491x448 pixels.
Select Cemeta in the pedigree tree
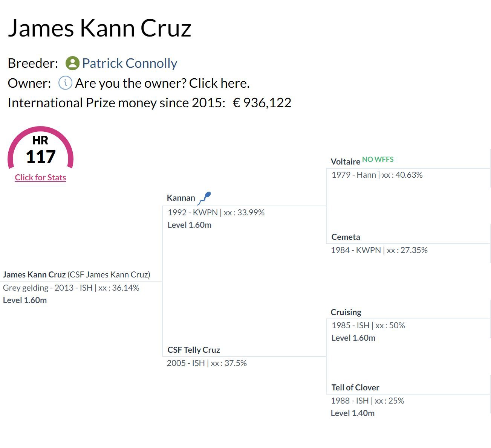click(x=346, y=237)
